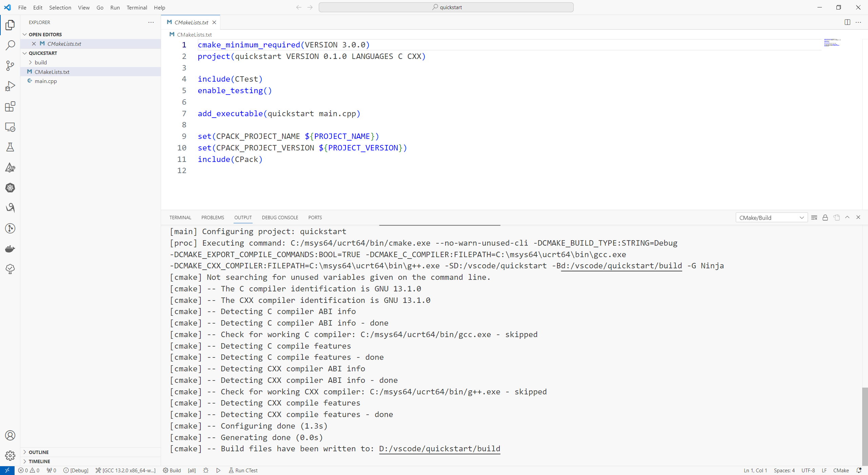Click the quickstart command center search box
Image resolution: width=868 pixels, height=475 pixels.
coord(446,7)
